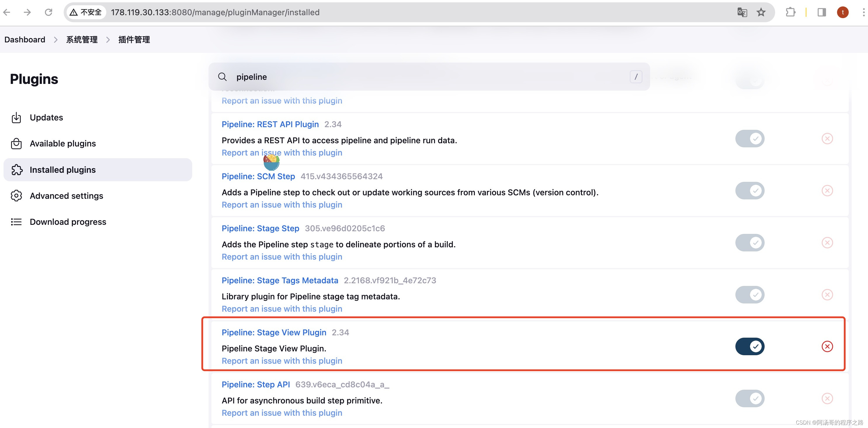Toggle Pipeline: SCM Step enabled switch
This screenshot has width=868, height=428.
tap(750, 191)
